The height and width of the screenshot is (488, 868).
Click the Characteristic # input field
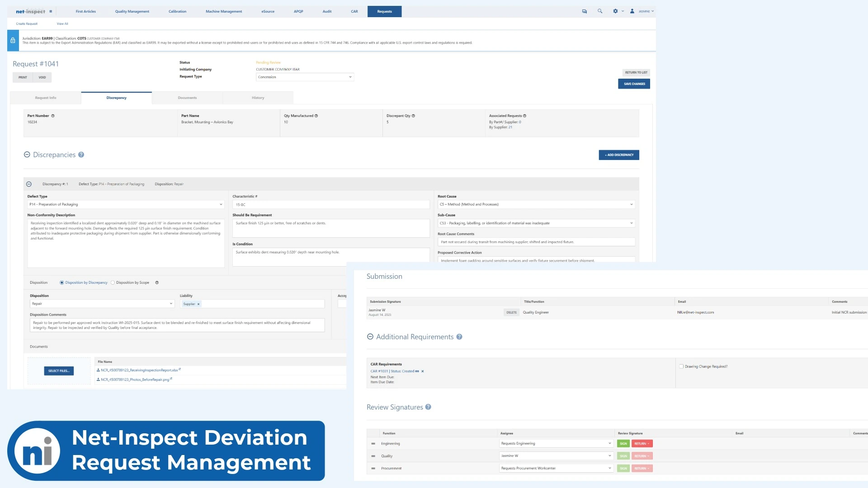point(330,204)
